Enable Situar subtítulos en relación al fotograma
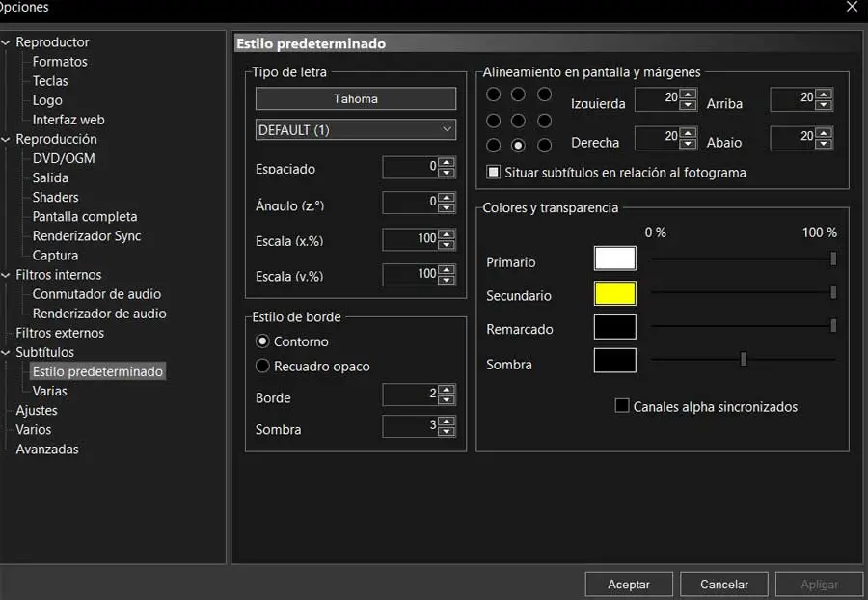This screenshot has height=600, width=868. pos(494,173)
